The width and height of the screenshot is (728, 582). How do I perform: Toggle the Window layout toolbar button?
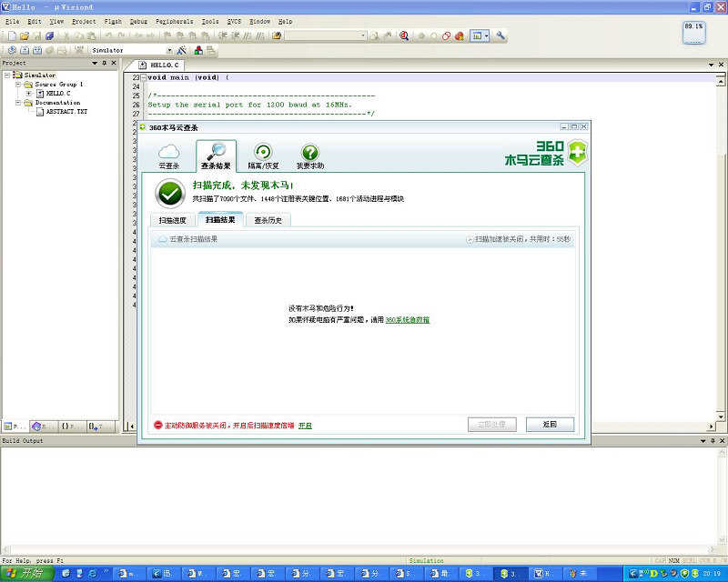coord(476,35)
